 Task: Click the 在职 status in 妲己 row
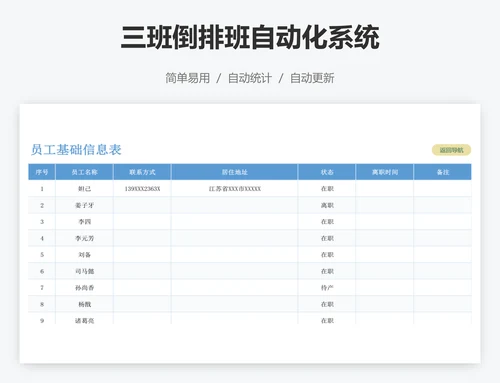[327, 189]
